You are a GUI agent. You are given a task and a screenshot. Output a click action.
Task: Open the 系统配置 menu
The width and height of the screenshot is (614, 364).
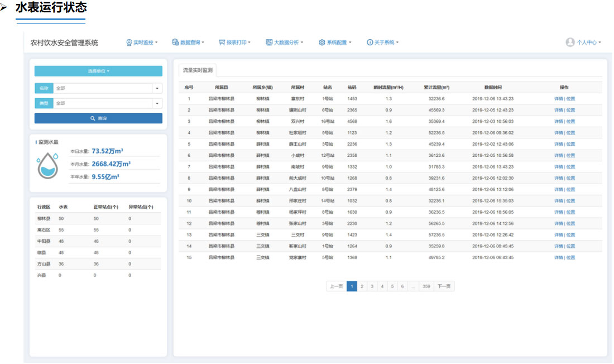point(335,42)
